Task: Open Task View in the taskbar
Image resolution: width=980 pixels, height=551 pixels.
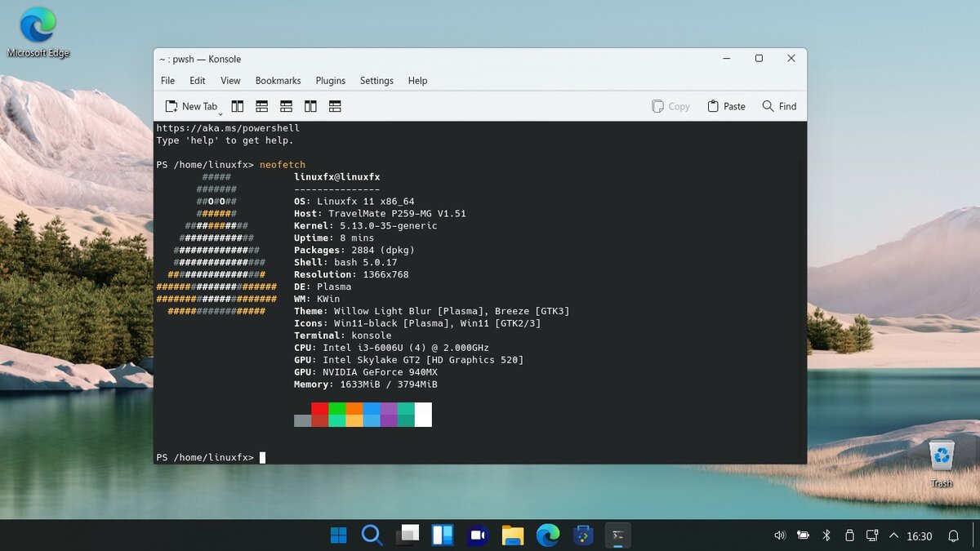Action: (x=408, y=535)
